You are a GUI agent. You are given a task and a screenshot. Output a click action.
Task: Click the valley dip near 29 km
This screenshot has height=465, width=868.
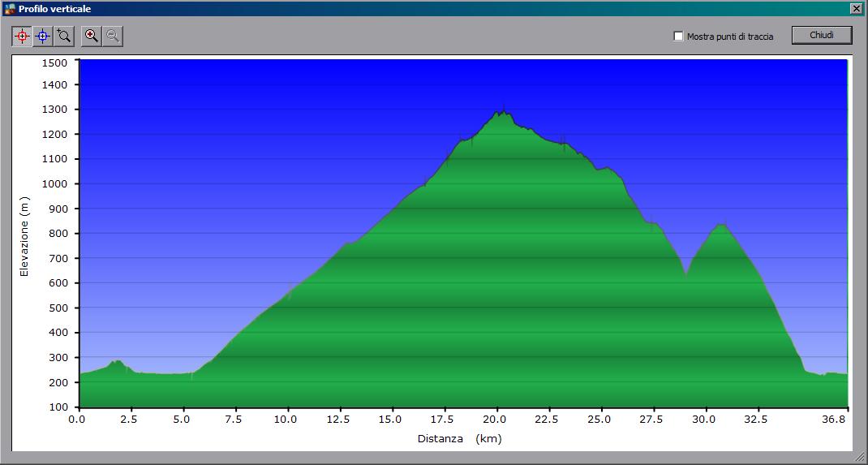coord(686,273)
